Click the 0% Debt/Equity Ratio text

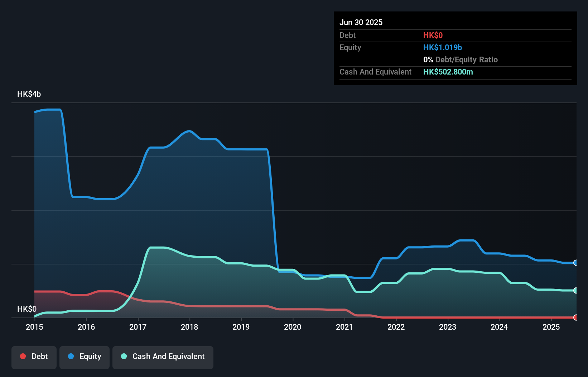[x=461, y=59]
